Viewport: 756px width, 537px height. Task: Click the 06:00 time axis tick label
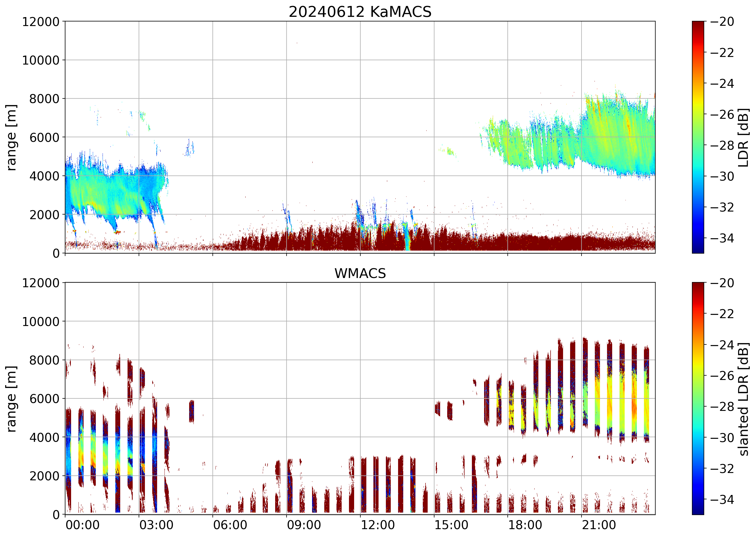(230, 525)
